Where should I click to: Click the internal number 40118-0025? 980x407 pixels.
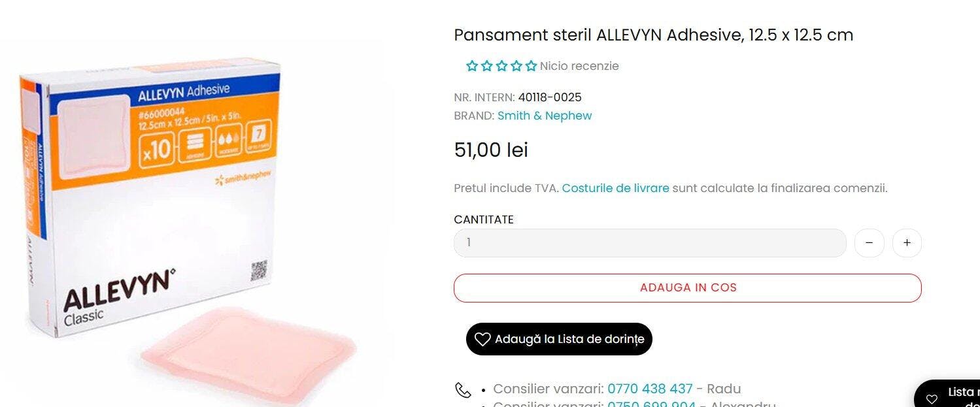550,97
